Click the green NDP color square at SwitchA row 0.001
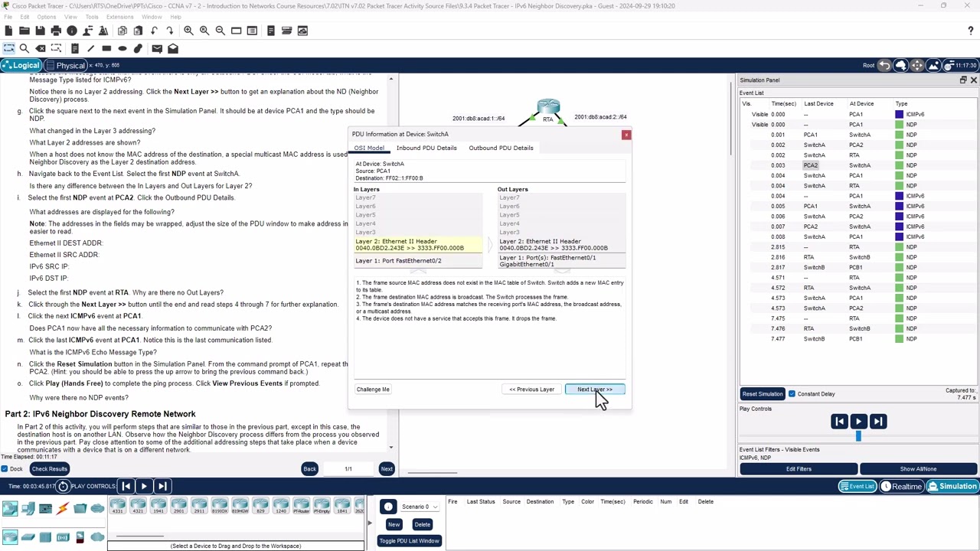This screenshot has height=551, width=980. (x=900, y=135)
